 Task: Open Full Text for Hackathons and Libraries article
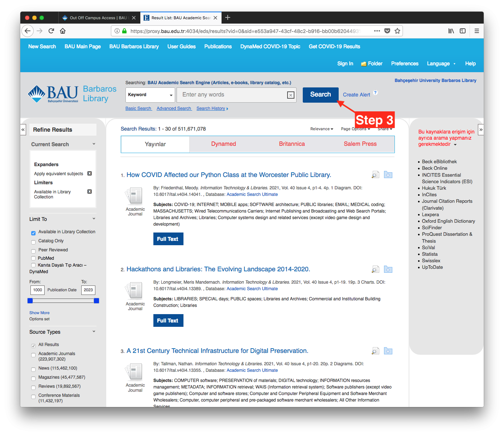click(x=168, y=321)
